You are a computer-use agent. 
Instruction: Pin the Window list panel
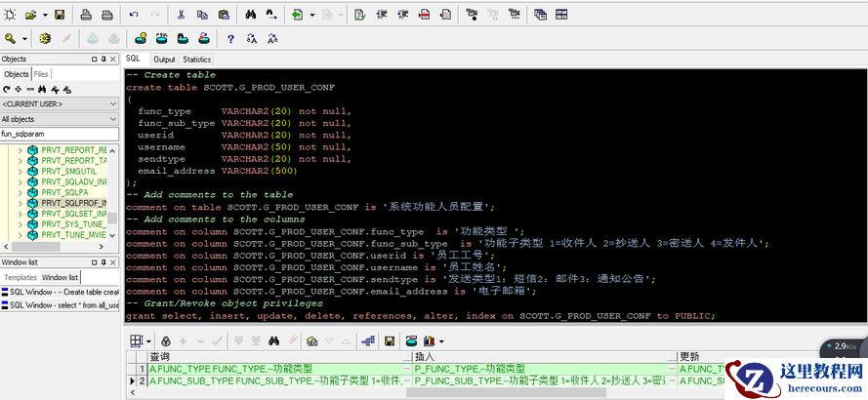(x=103, y=262)
